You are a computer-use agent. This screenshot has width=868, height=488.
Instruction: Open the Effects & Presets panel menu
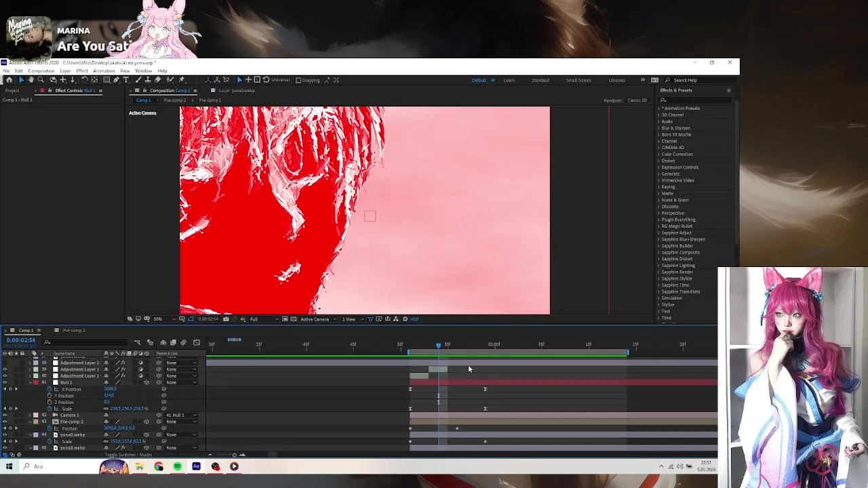[729, 90]
